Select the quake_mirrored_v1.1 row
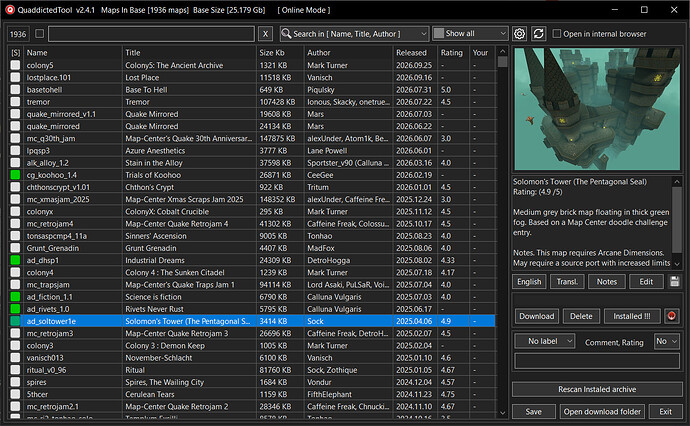Image resolution: width=690 pixels, height=426 pixels. coord(252,114)
